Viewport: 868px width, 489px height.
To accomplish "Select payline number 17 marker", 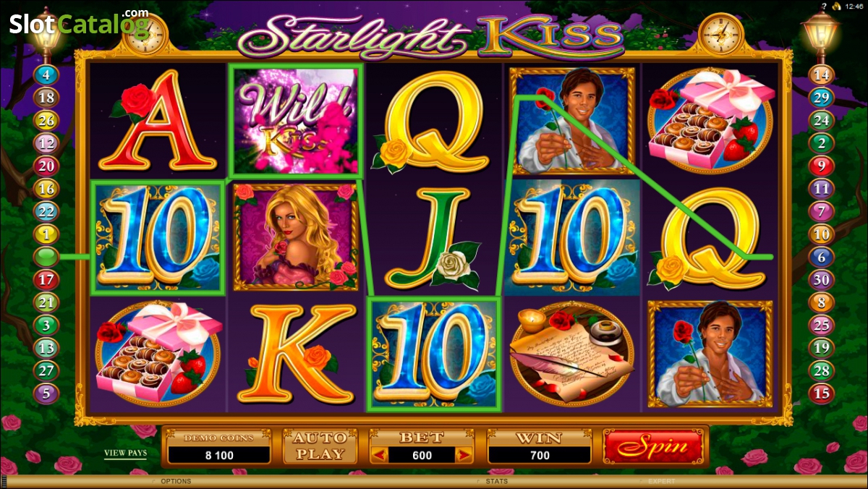I will 46,279.
